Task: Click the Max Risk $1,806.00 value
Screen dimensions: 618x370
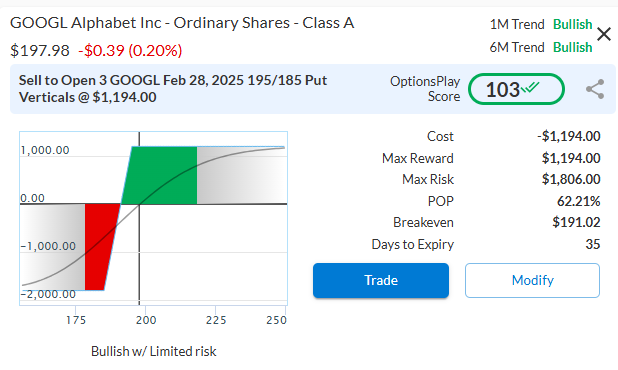Action: pyautogui.click(x=571, y=179)
